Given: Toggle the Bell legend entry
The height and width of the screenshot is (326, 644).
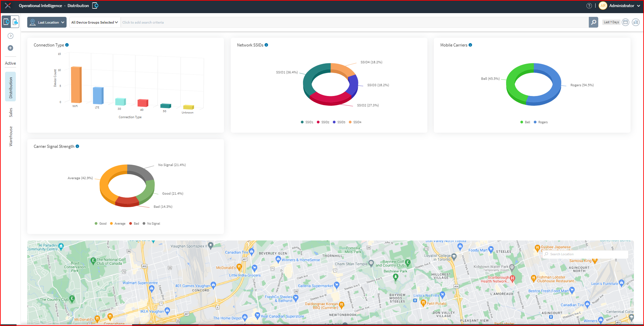Looking at the screenshot, I should coord(525,122).
